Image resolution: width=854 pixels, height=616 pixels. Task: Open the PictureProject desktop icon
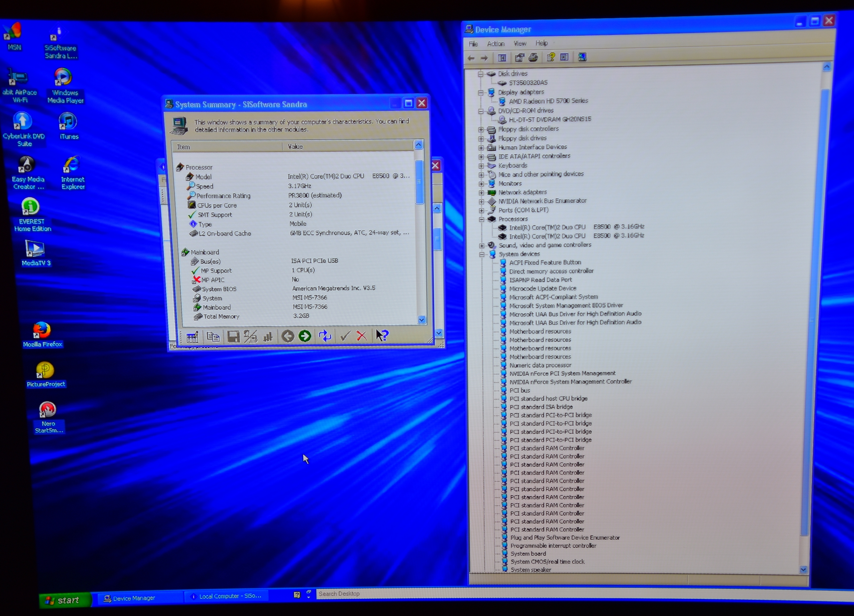pyautogui.click(x=45, y=374)
